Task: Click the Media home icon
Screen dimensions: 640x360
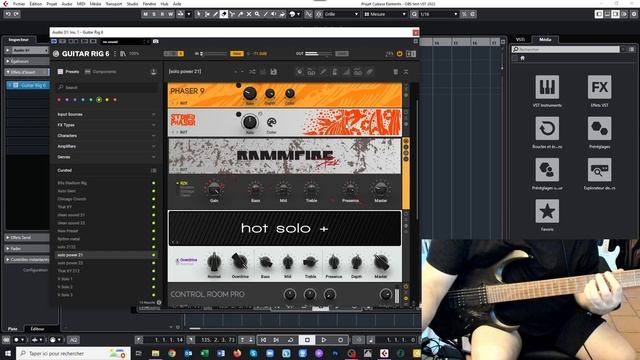Action: pyautogui.click(x=522, y=58)
